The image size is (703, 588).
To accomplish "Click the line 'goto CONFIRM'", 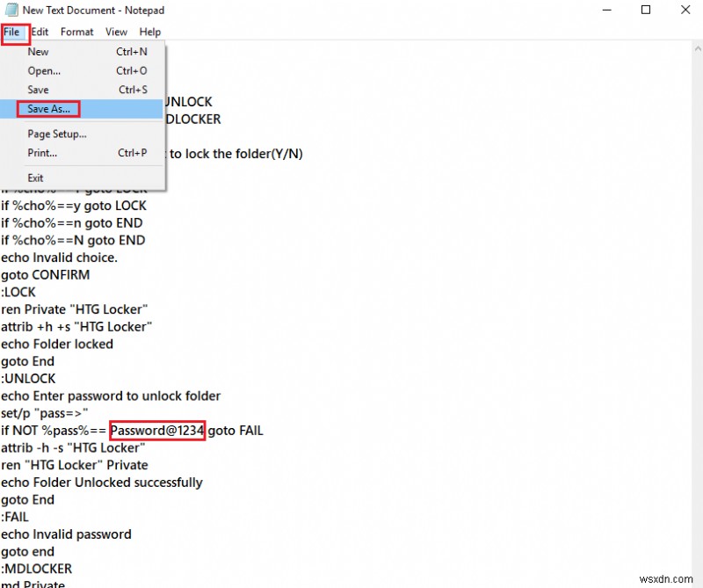I will click(x=46, y=275).
